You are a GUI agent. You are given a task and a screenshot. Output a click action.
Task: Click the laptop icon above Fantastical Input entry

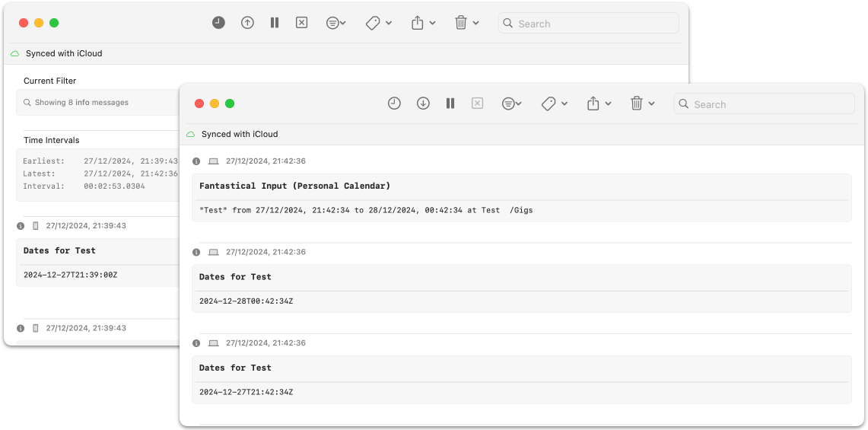pyautogui.click(x=214, y=161)
